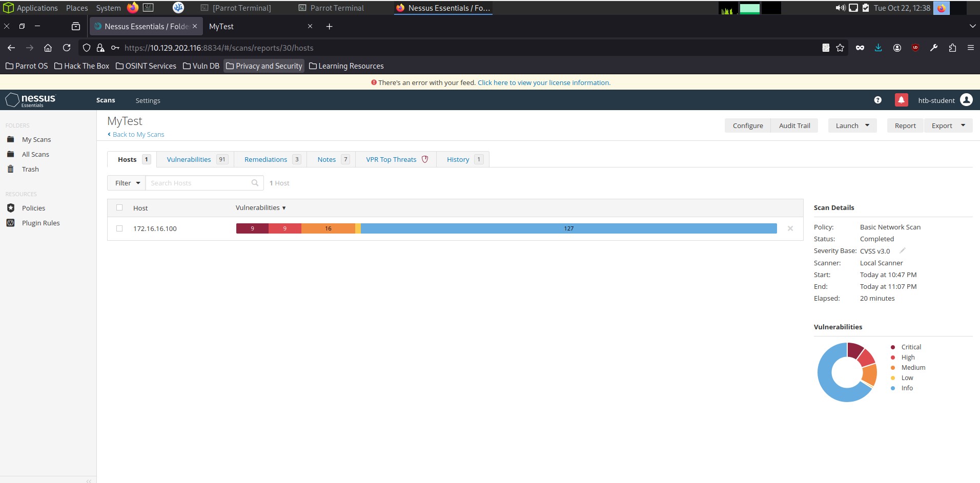Click the Firefox launcher in top panel
This screenshot has width=980, height=483.
(x=133, y=8)
